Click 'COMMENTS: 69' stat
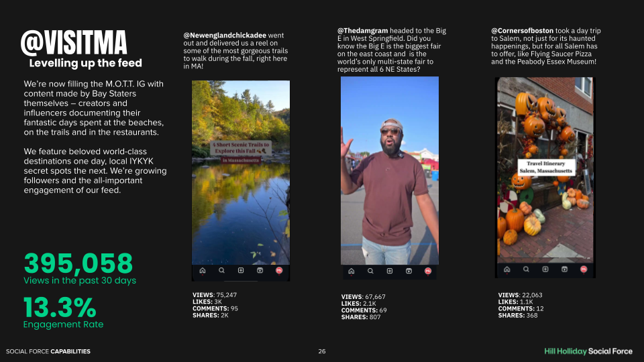Image resolution: width=644 pixels, height=362 pixels. coord(364,310)
